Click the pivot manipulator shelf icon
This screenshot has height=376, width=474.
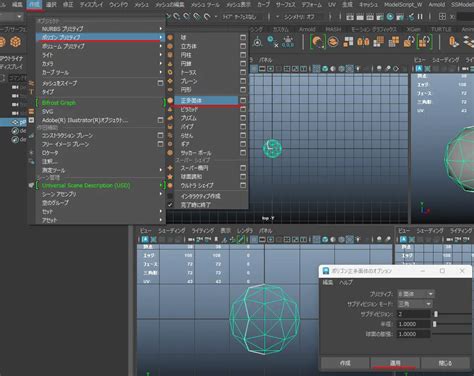point(258,42)
